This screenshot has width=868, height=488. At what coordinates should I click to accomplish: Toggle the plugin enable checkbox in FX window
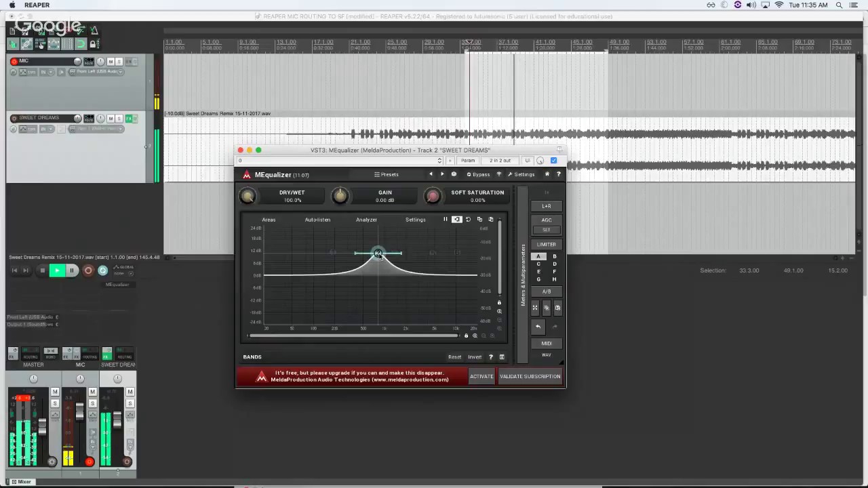tap(554, 161)
